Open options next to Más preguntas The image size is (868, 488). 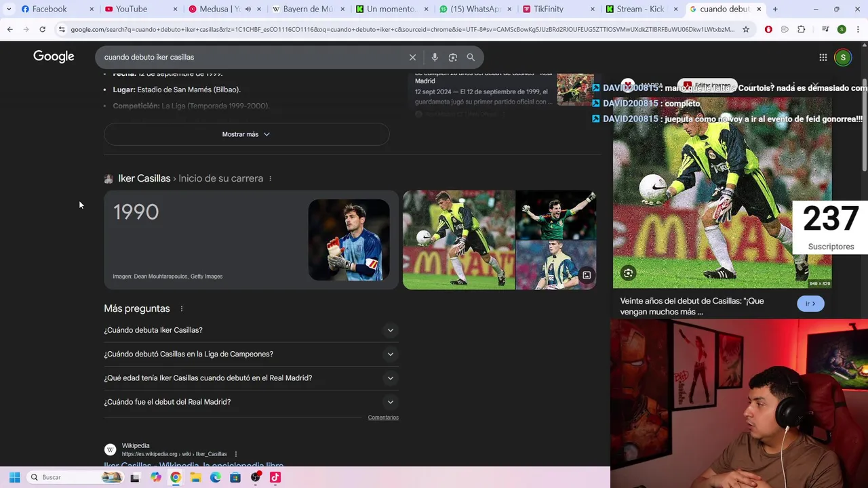pyautogui.click(x=181, y=308)
